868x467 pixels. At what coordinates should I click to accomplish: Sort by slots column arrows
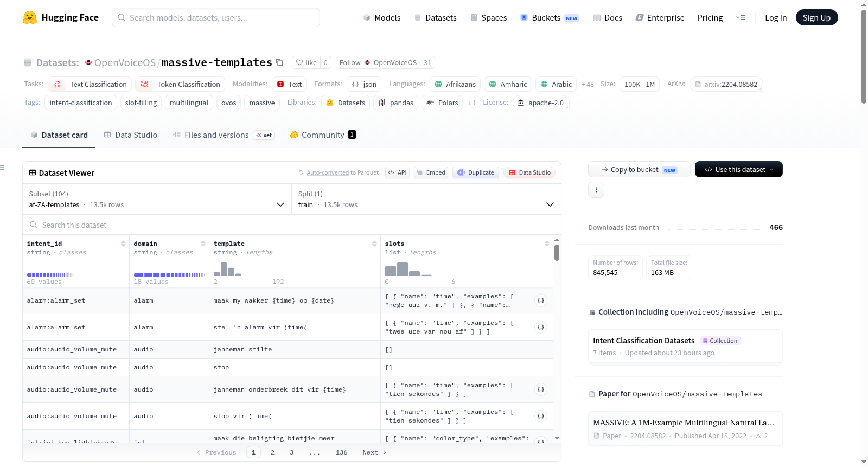[547, 244]
